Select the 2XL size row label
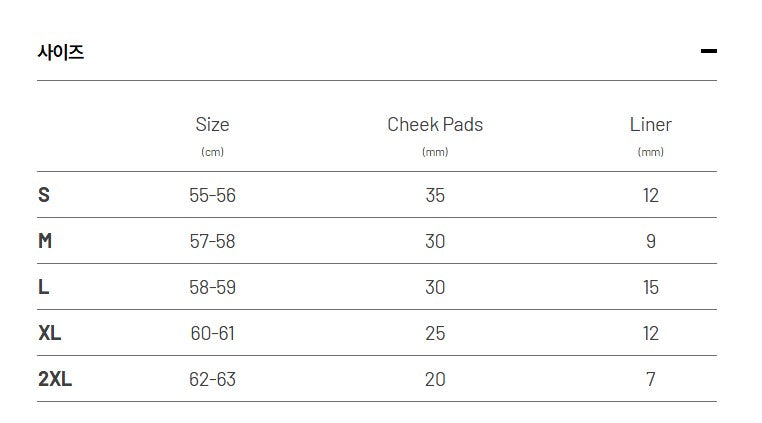The image size is (762, 423). tap(55, 379)
